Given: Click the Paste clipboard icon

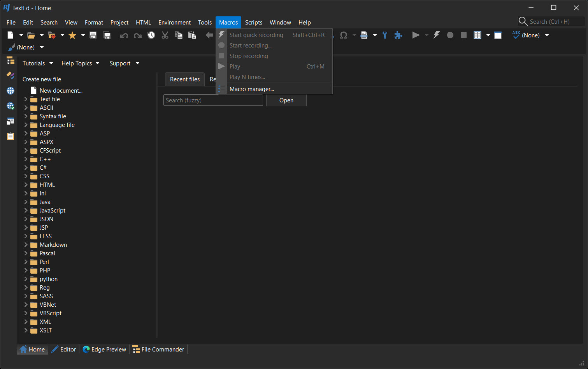Looking at the screenshot, I should pyautogui.click(x=192, y=35).
